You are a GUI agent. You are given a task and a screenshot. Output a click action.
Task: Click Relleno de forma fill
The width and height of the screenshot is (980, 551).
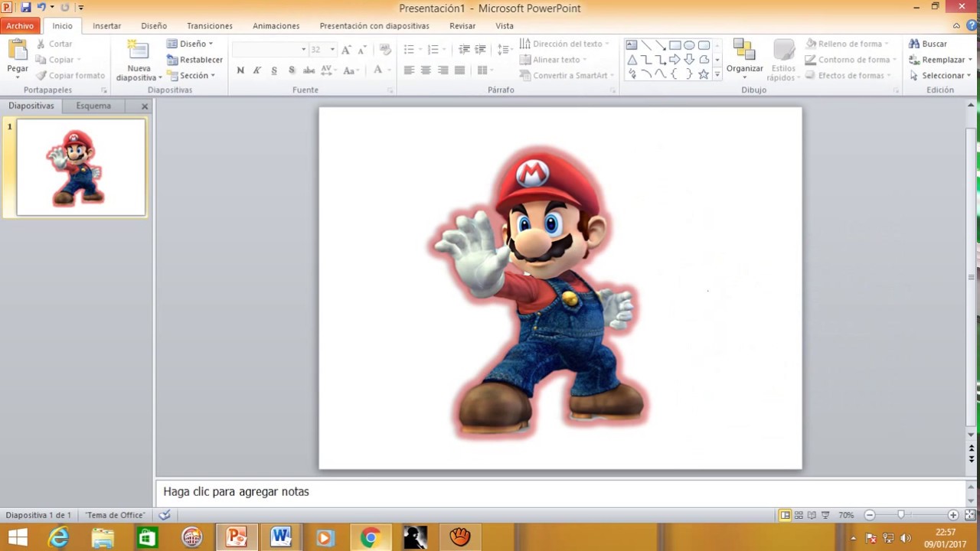(x=846, y=44)
